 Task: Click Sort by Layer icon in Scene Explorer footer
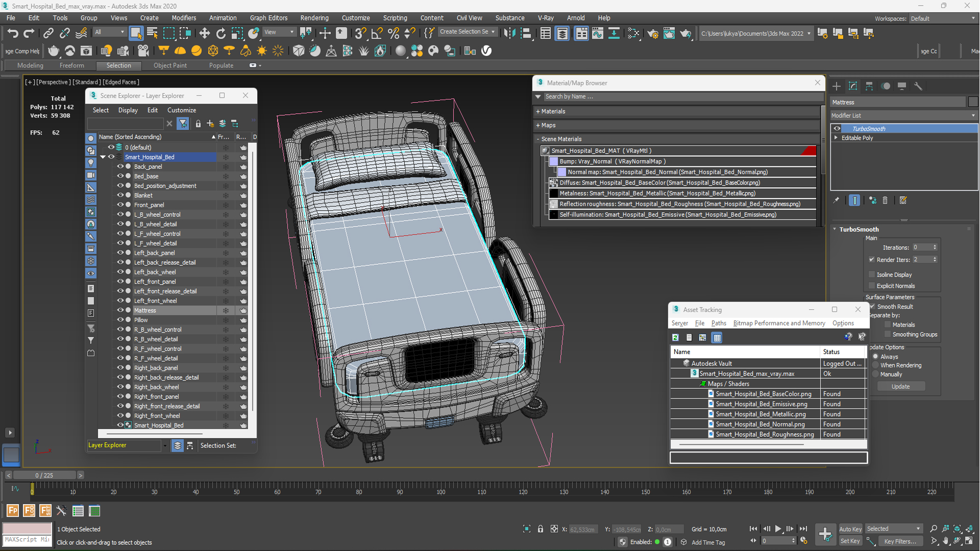point(177,445)
